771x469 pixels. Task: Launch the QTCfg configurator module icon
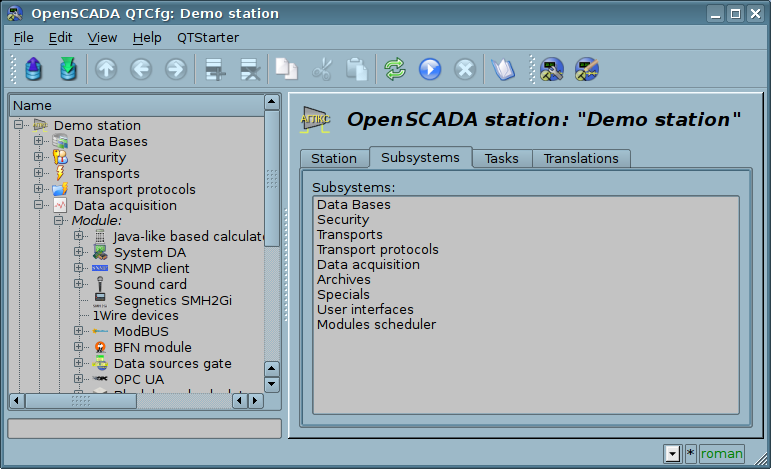[552, 69]
